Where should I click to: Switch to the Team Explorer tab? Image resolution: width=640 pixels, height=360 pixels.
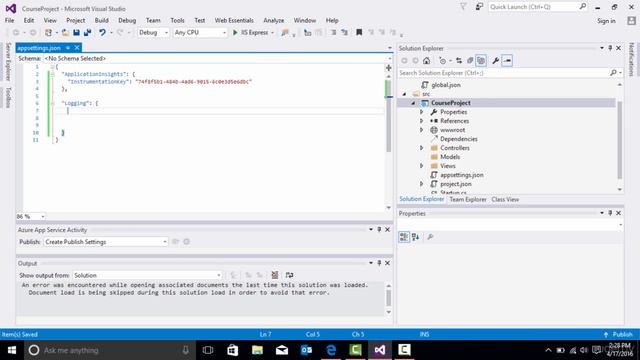468,199
